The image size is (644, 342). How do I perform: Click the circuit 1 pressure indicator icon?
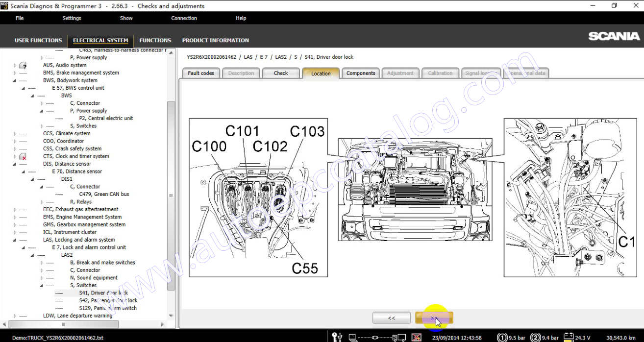(x=502, y=338)
